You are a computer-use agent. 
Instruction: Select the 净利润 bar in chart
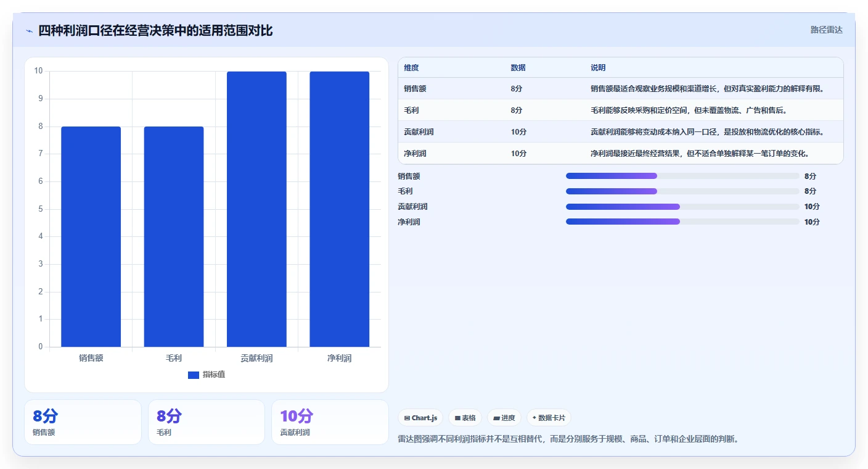[340, 209]
